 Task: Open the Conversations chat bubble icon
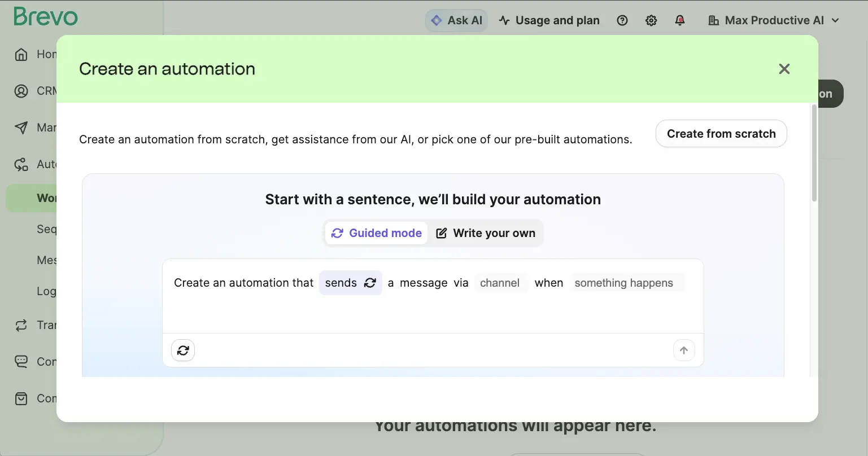[21, 361]
